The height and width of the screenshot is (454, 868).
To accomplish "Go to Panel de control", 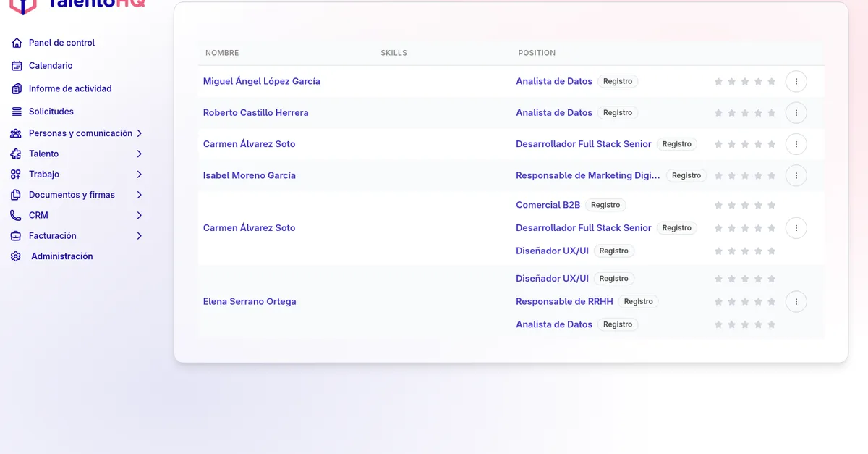I will tap(62, 43).
